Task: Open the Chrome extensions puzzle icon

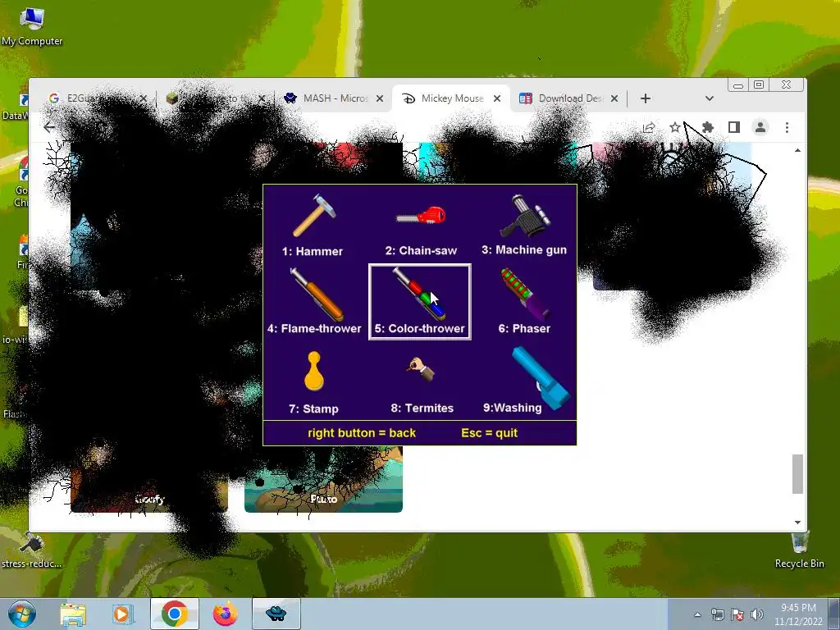Action: 708,127
